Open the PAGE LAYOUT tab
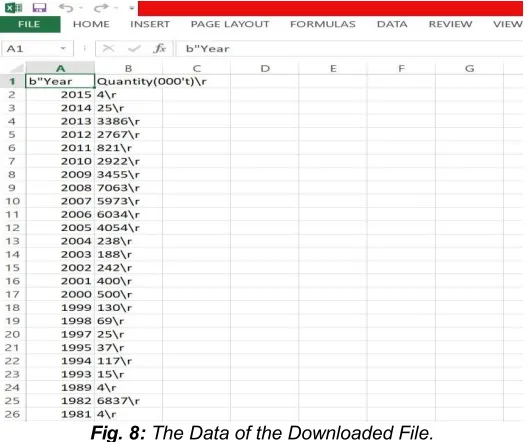530x442 pixels. (x=230, y=24)
